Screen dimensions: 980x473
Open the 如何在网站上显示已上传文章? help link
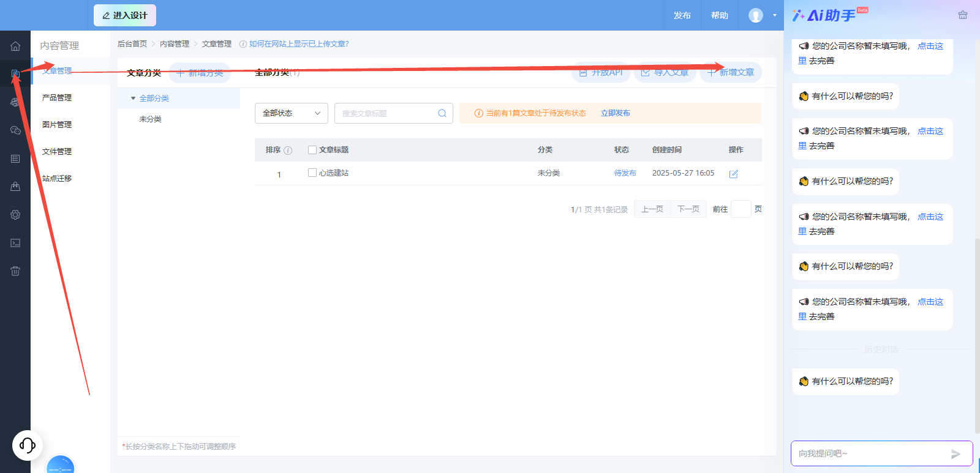tap(299, 44)
